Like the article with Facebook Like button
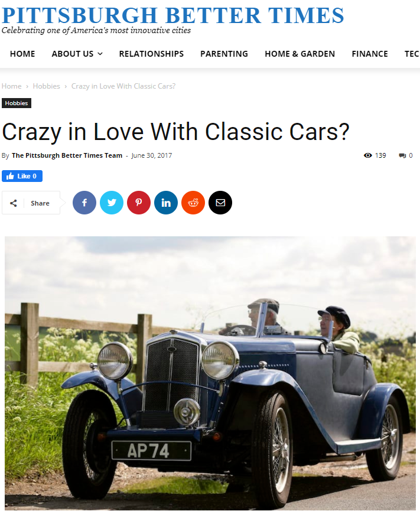Viewport: 420px width, 511px height. [22, 176]
